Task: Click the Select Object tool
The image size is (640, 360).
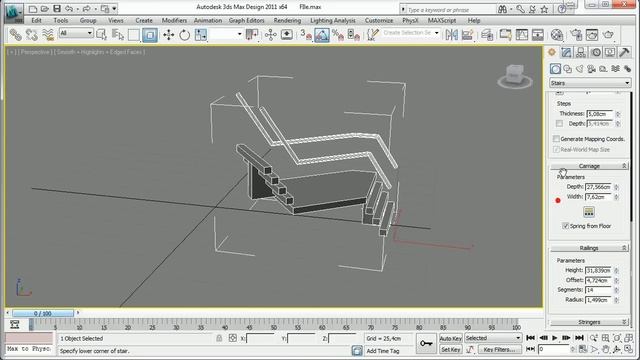Action: 101,35
